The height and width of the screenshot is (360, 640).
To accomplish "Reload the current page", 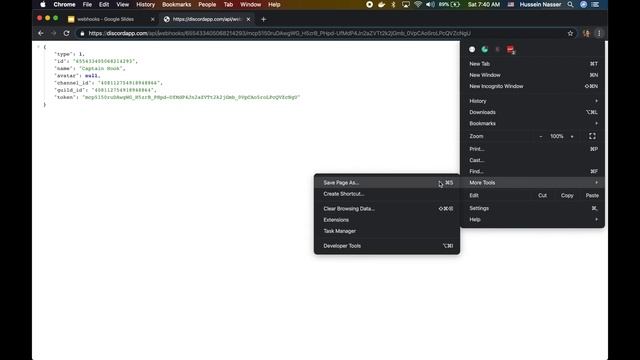I will (67, 33).
